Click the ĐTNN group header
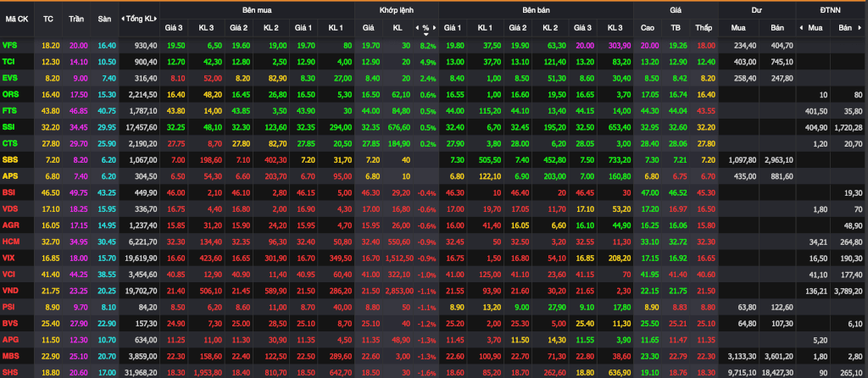 832,10
